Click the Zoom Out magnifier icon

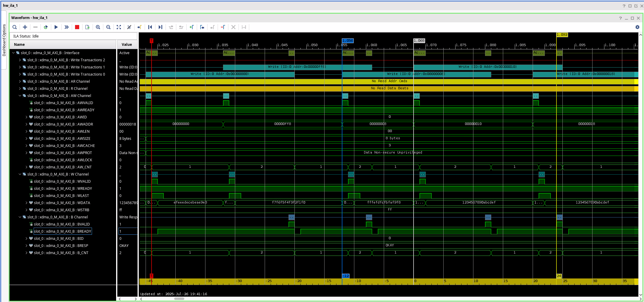click(x=108, y=27)
